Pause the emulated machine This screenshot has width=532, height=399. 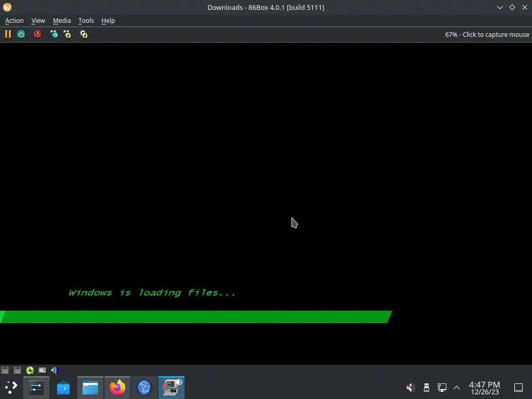pyautogui.click(x=8, y=34)
